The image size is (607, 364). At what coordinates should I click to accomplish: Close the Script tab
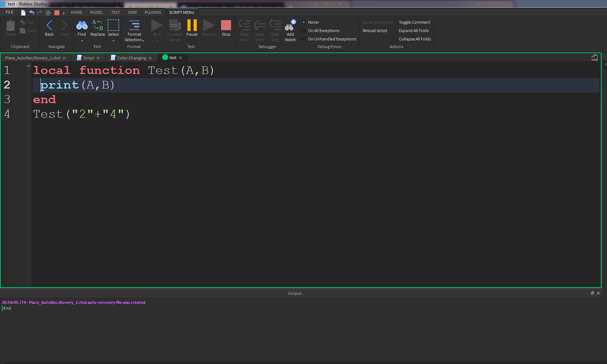(98, 58)
